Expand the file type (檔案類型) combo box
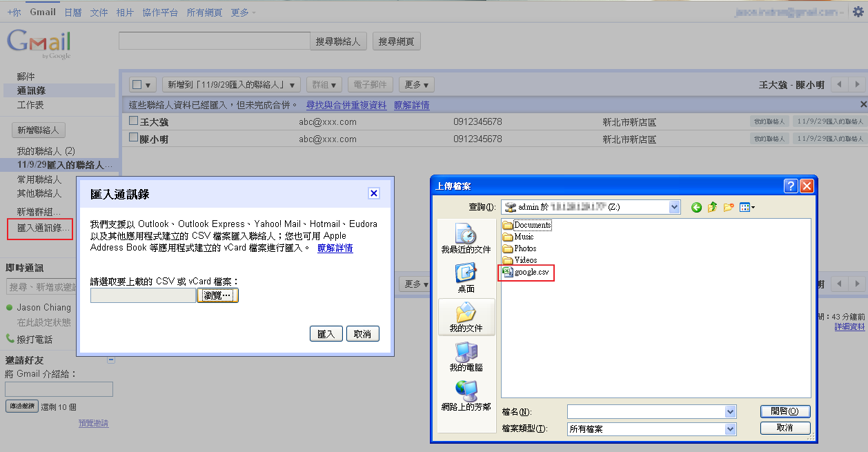 [731, 429]
